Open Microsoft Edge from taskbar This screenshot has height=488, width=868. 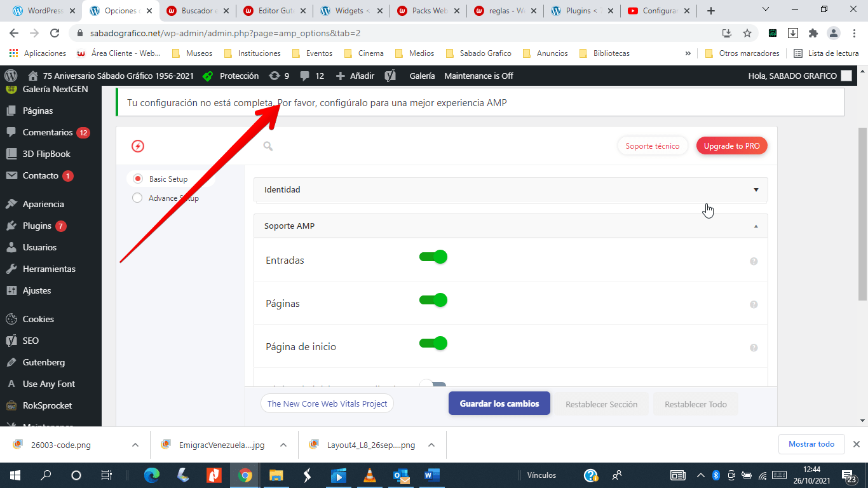pos(152,475)
